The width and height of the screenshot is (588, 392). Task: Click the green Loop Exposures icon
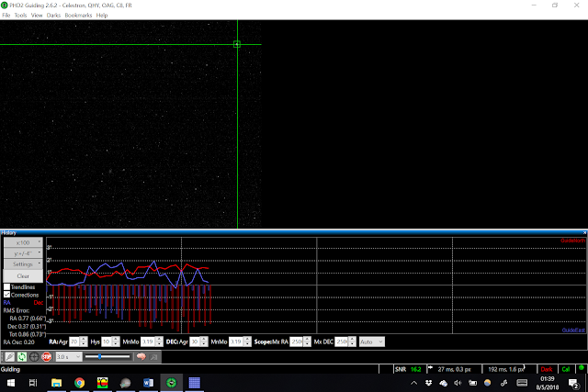[22, 357]
